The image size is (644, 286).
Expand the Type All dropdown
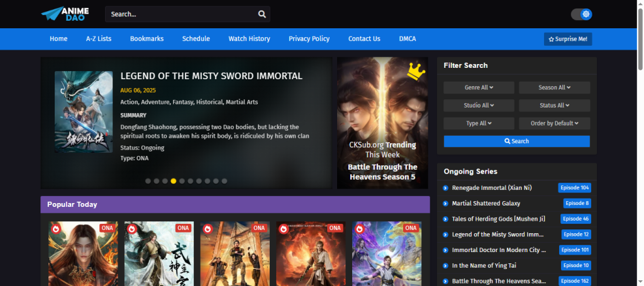pyautogui.click(x=479, y=123)
